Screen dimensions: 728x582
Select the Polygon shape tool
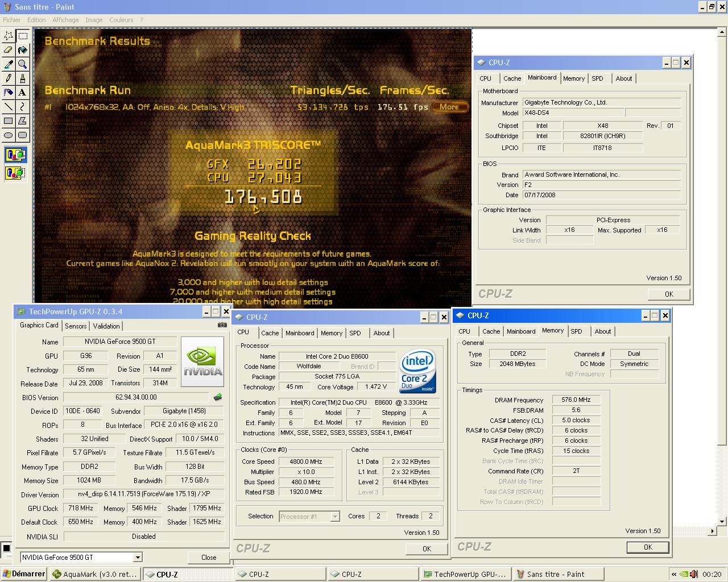coord(23,121)
